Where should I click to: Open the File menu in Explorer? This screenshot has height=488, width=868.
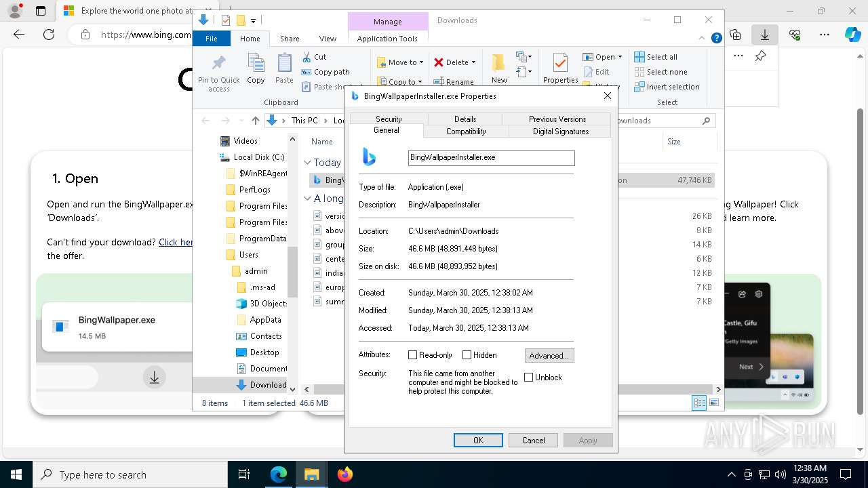tap(212, 39)
